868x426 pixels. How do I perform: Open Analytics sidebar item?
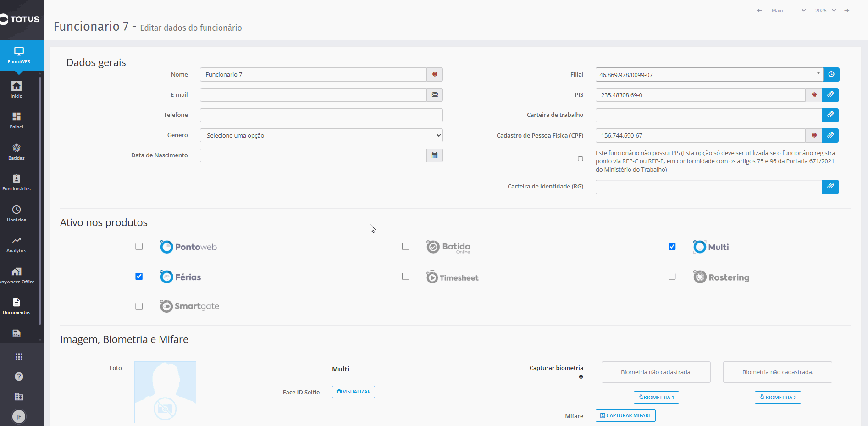(x=17, y=245)
